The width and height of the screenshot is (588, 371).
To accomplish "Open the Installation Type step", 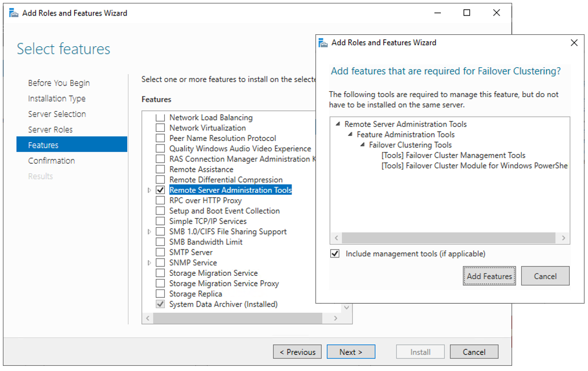I will click(x=56, y=99).
